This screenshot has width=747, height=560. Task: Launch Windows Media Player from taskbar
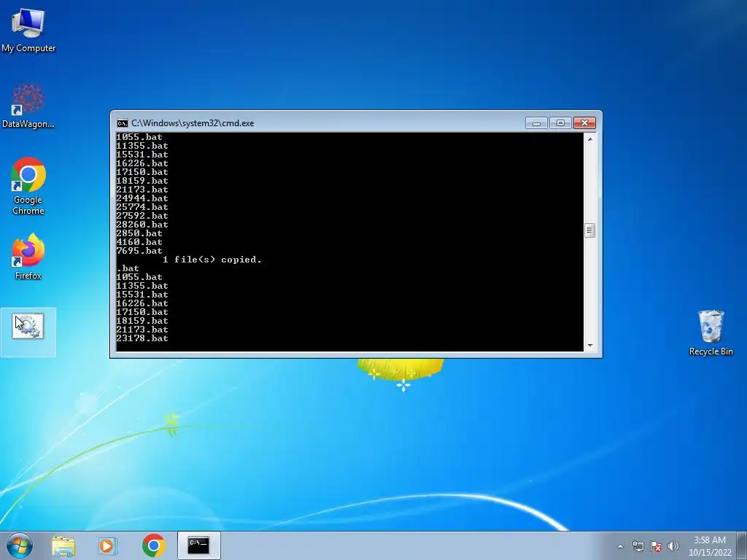coord(108,545)
